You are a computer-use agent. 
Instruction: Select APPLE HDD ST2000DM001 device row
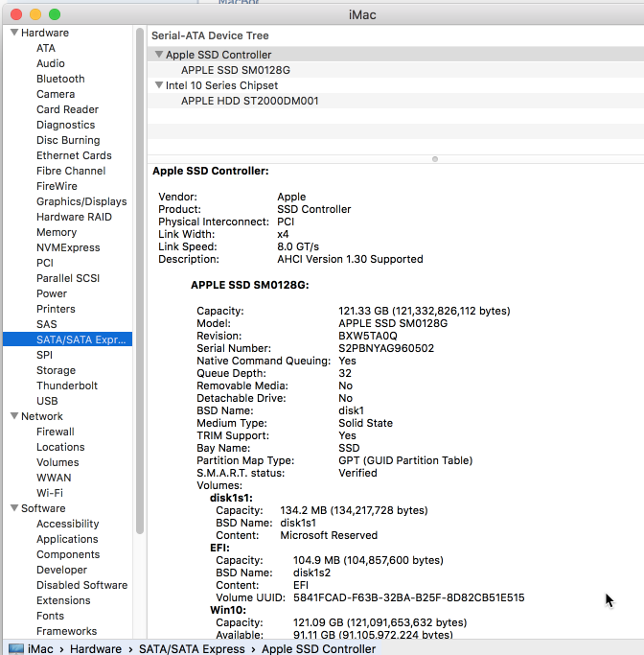coord(396,101)
